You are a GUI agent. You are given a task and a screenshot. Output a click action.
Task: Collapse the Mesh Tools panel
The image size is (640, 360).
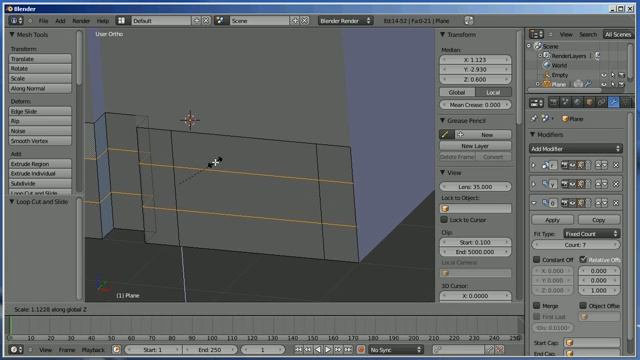click(x=12, y=35)
